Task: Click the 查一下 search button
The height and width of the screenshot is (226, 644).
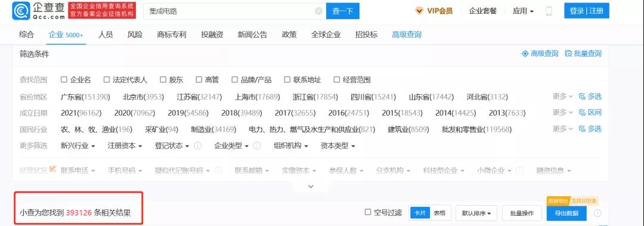Action: 342,11
